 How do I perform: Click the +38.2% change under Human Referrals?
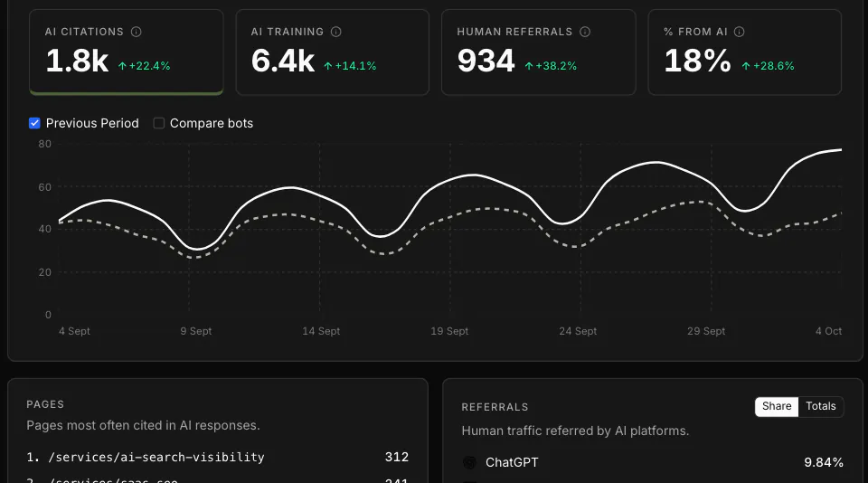551,66
